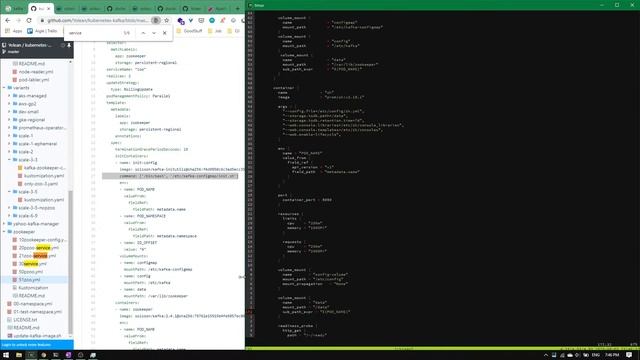Open the Windows Start menu
Viewport: 640px width, 360px height.
[x=6, y=355]
